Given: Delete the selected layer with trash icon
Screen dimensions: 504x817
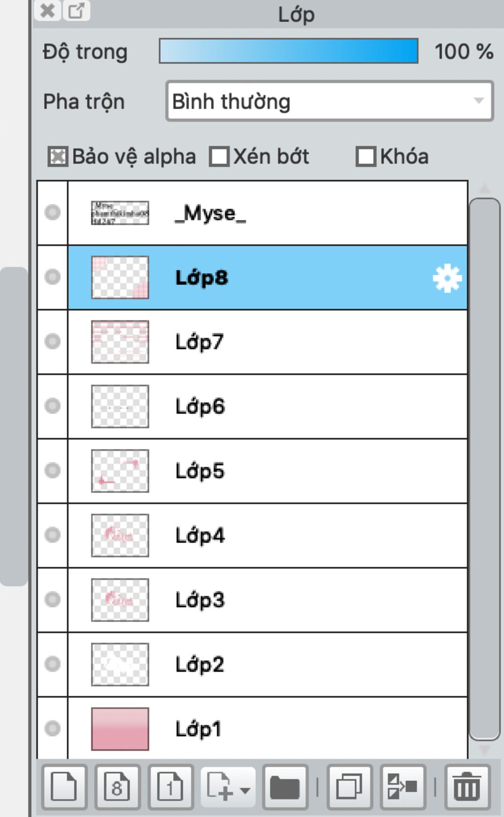Looking at the screenshot, I should 467,787.
